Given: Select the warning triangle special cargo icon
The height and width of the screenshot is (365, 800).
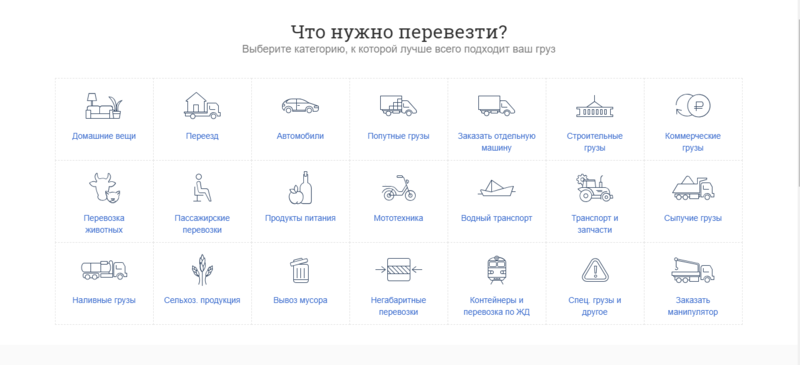Looking at the screenshot, I should [x=594, y=270].
